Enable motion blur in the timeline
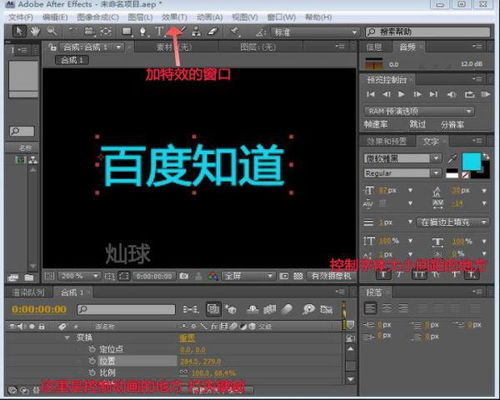Screen dimensions: 500x400 287,310
